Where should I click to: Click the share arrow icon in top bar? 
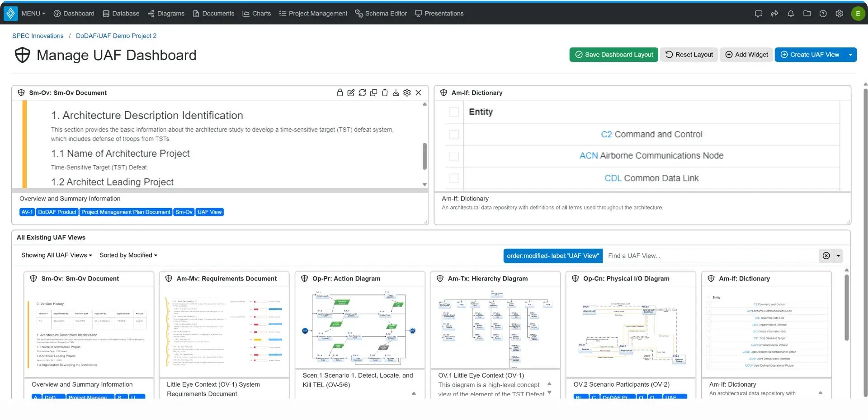(774, 14)
